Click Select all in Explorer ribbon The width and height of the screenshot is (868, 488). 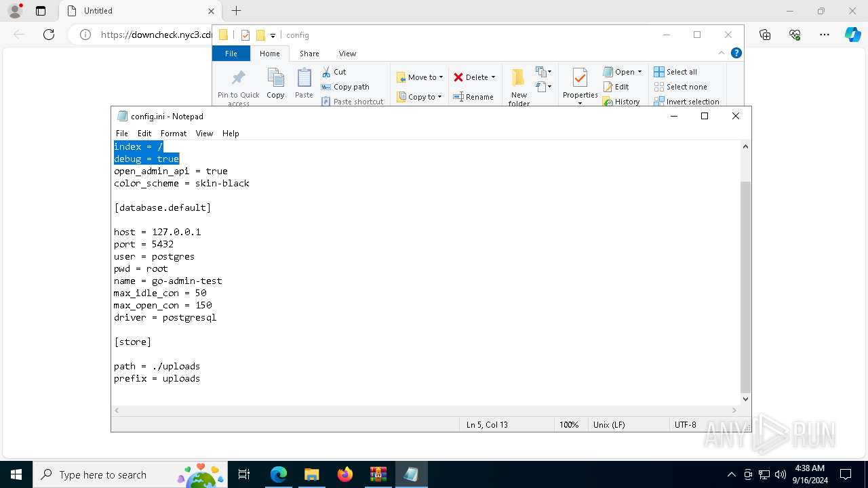tap(675, 72)
